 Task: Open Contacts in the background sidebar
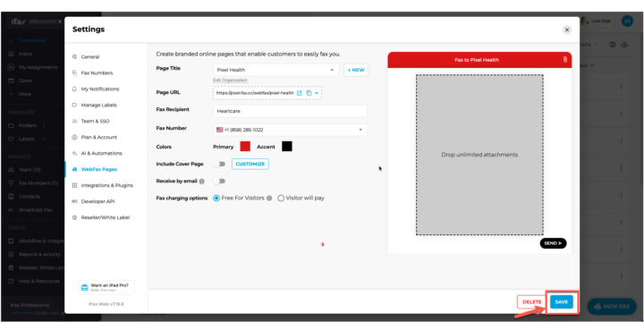30,197
